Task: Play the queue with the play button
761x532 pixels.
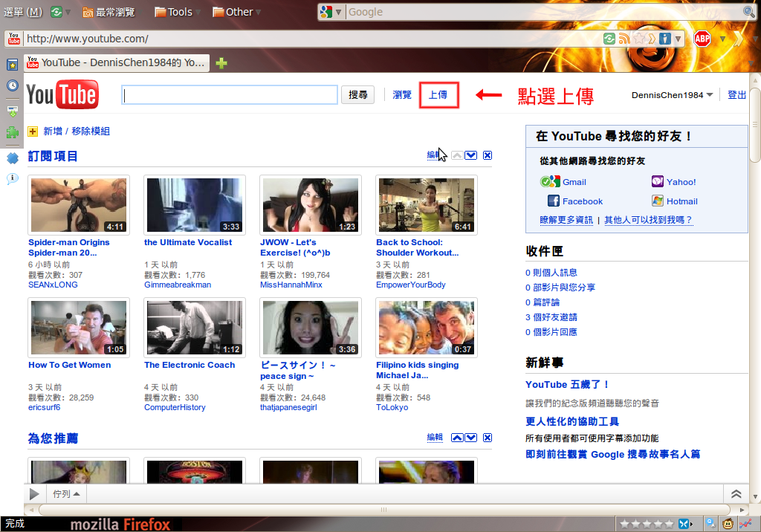Action: pos(34,494)
